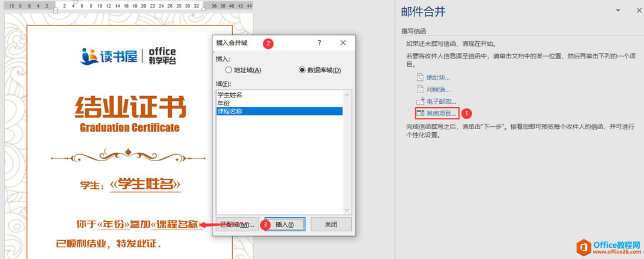Open the 问候语... link
The height and width of the screenshot is (259, 644).
tap(438, 90)
